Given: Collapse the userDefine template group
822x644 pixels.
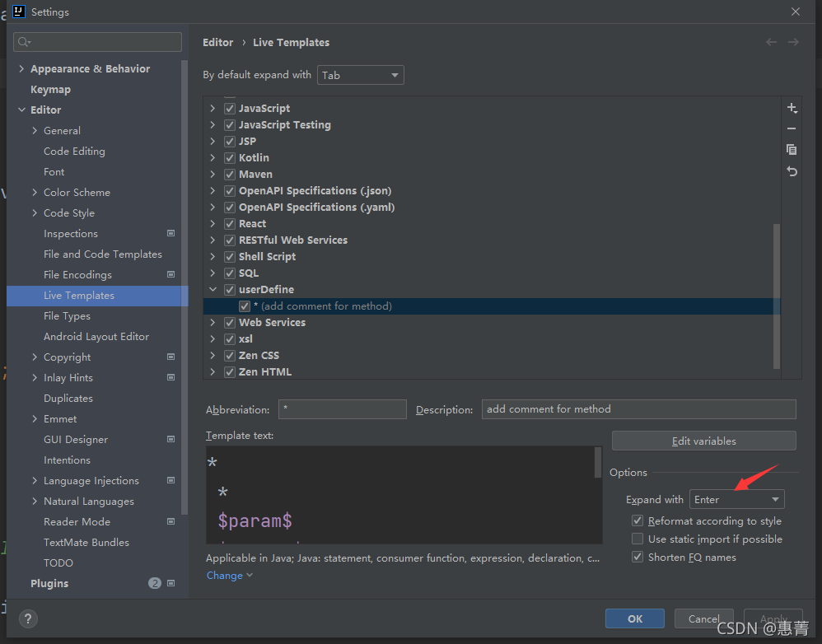Looking at the screenshot, I should [x=213, y=289].
